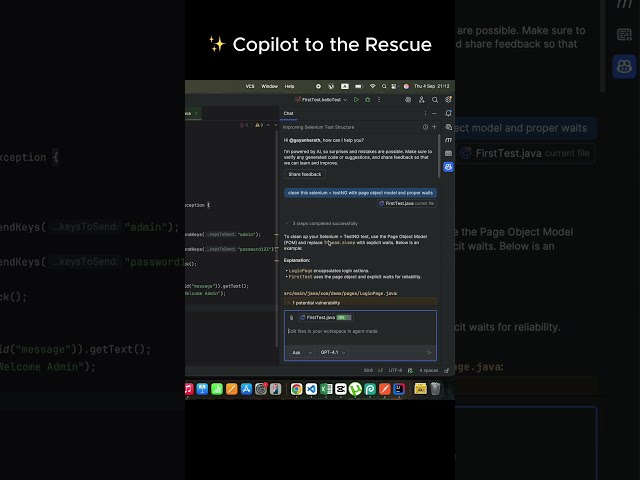Click the send message arrow icon
Screen dimensions: 640x480
(429, 353)
